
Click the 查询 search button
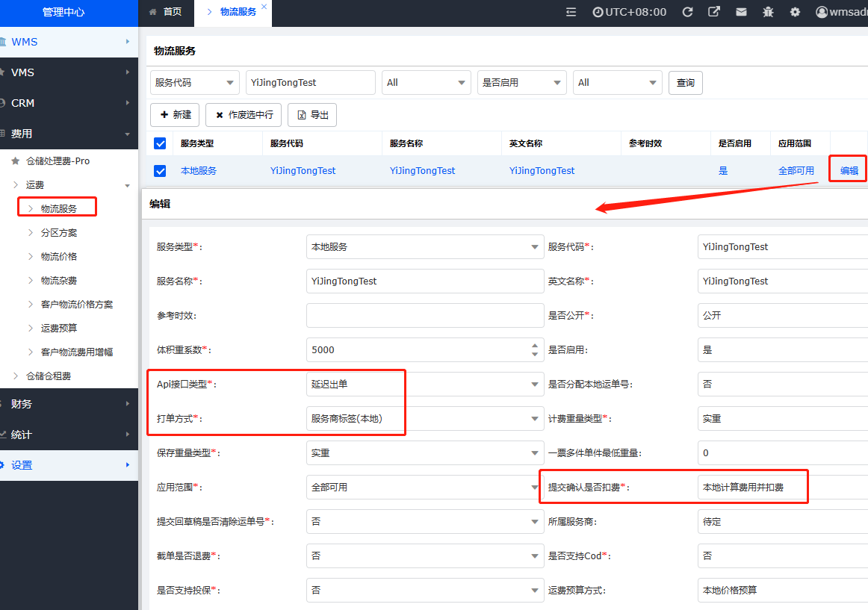pyautogui.click(x=685, y=82)
